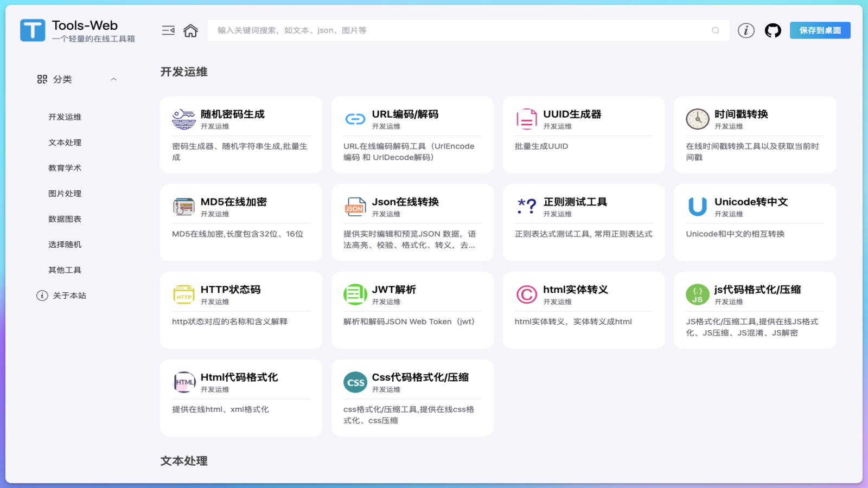Open the MD5在线加密 tool card
Screen dimensions: 868x488
240,222
